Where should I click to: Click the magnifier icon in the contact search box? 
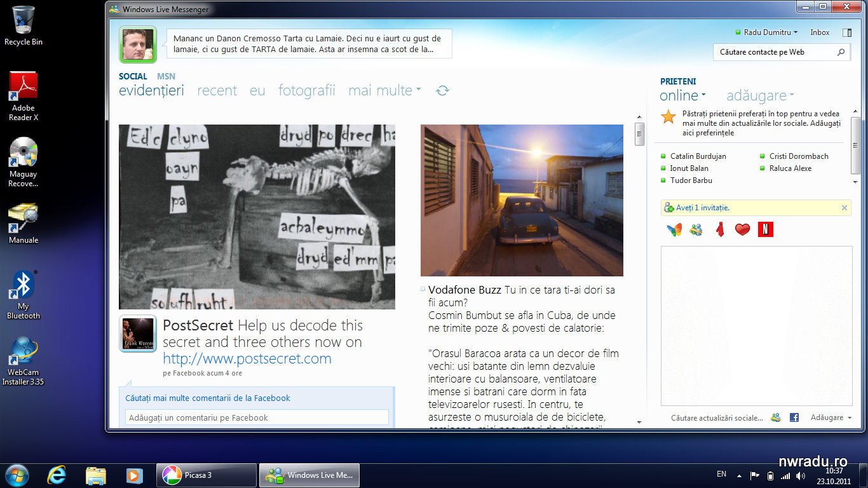click(841, 52)
